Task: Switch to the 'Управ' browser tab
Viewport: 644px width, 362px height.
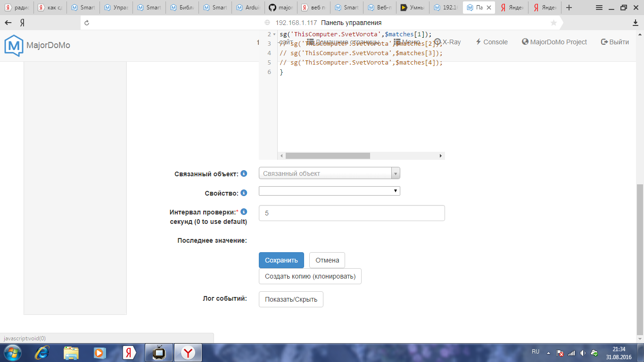Action: [x=116, y=8]
